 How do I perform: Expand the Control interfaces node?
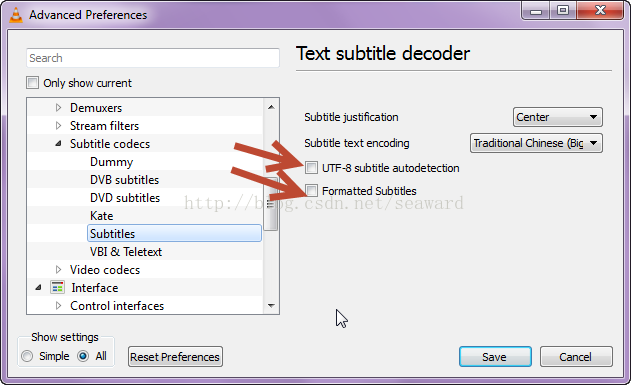click(58, 305)
